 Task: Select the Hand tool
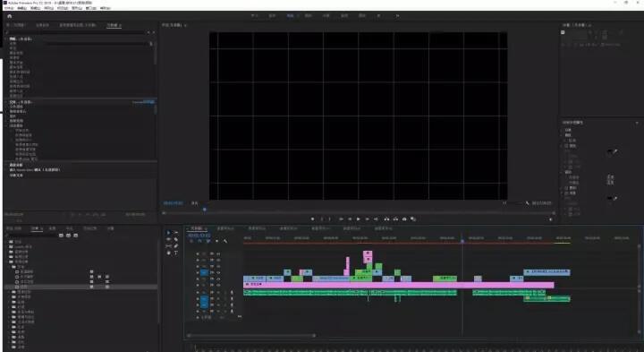point(168,253)
